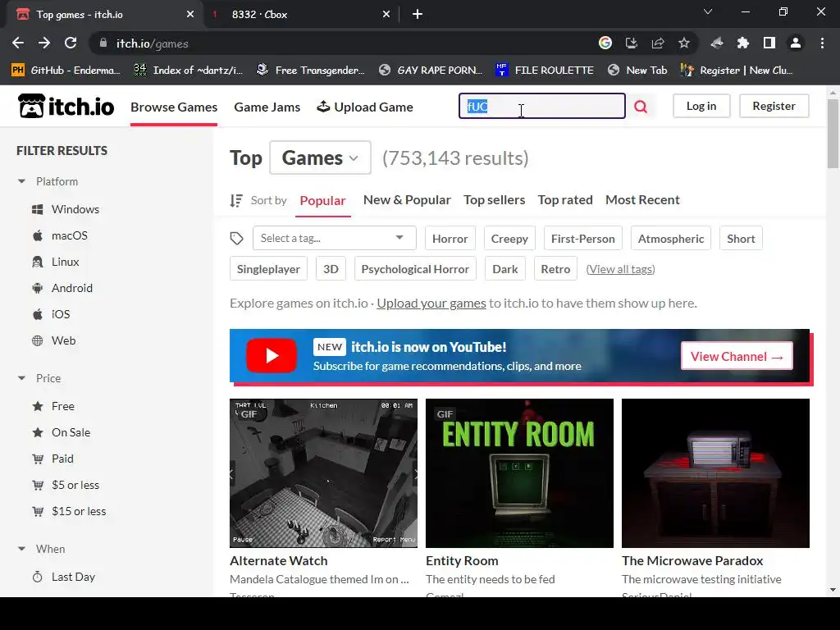Go back with browser back arrow
Screen dimensions: 840x630
(x=18, y=43)
